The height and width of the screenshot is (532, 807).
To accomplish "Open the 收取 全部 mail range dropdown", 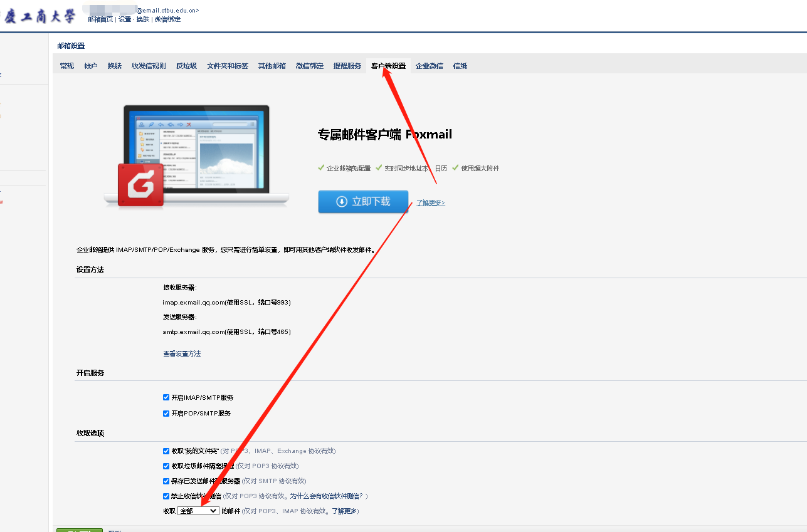I will [x=198, y=511].
